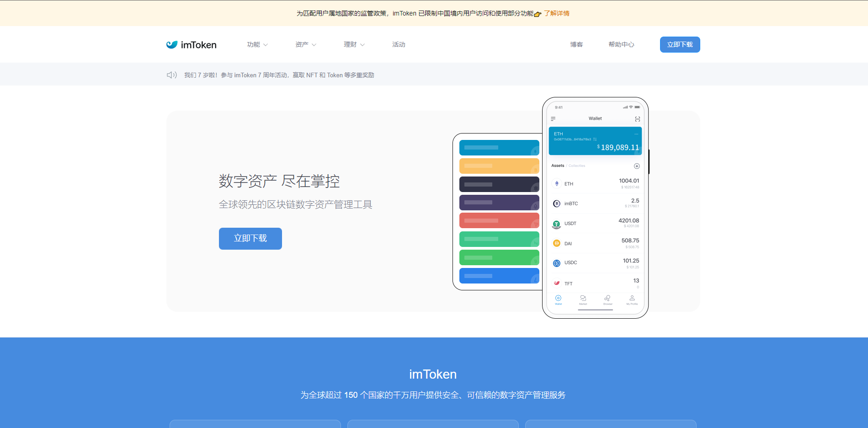Screen dimensions: 868x428
Task: Click the Market tab icon in phone mockup
Action: click(x=583, y=298)
